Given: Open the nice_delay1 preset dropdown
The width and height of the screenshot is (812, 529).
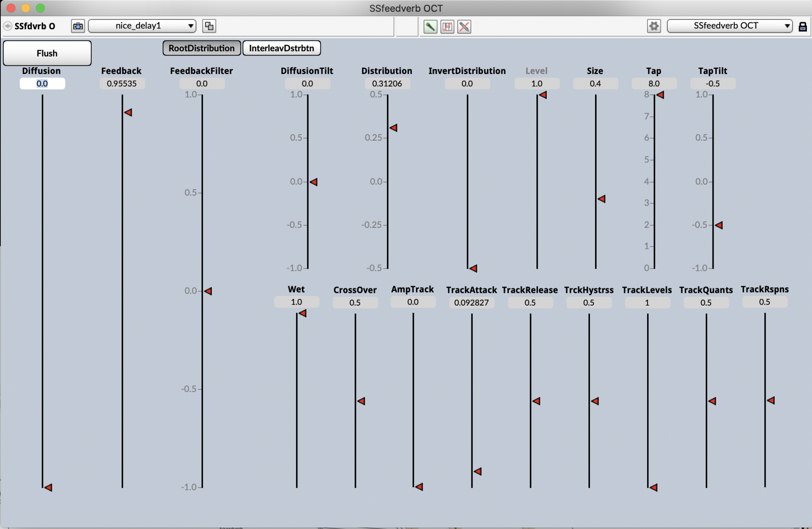Looking at the screenshot, I should [142, 26].
